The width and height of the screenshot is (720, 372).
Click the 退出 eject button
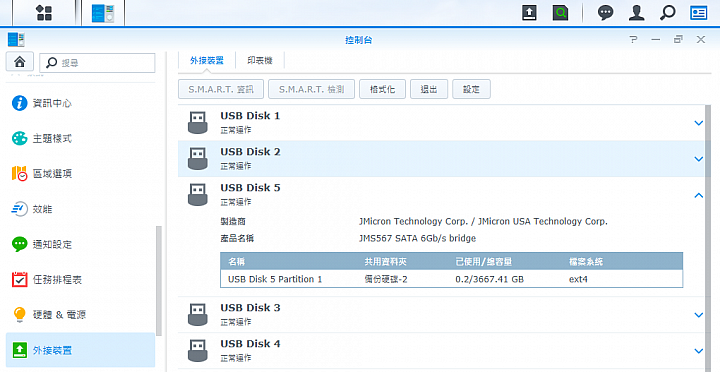(x=429, y=89)
